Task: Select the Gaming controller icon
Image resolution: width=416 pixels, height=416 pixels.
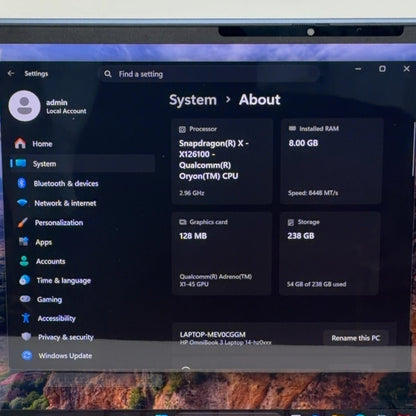Action: [25, 299]
